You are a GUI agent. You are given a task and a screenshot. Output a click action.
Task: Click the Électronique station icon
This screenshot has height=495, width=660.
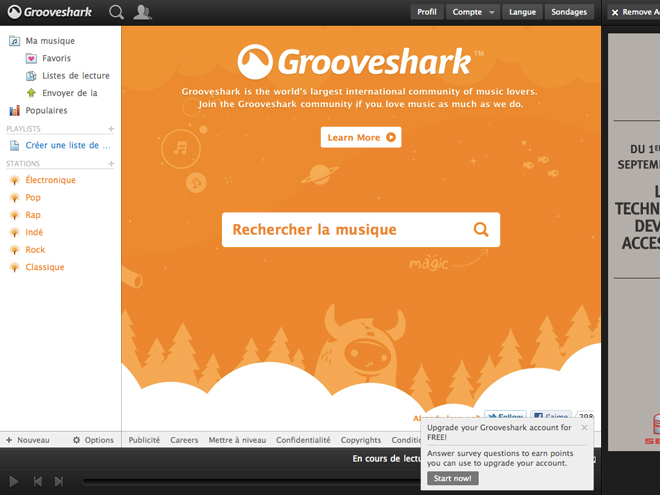point(14,180)
